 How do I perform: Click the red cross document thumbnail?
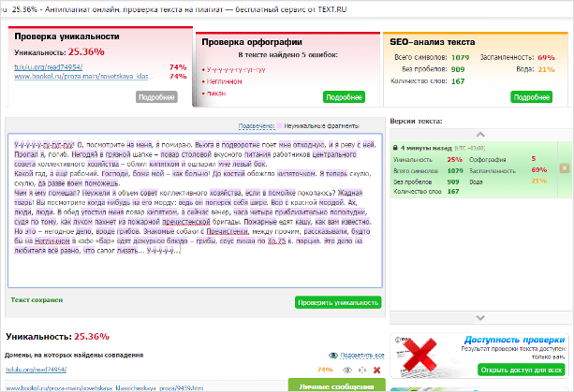419,355
